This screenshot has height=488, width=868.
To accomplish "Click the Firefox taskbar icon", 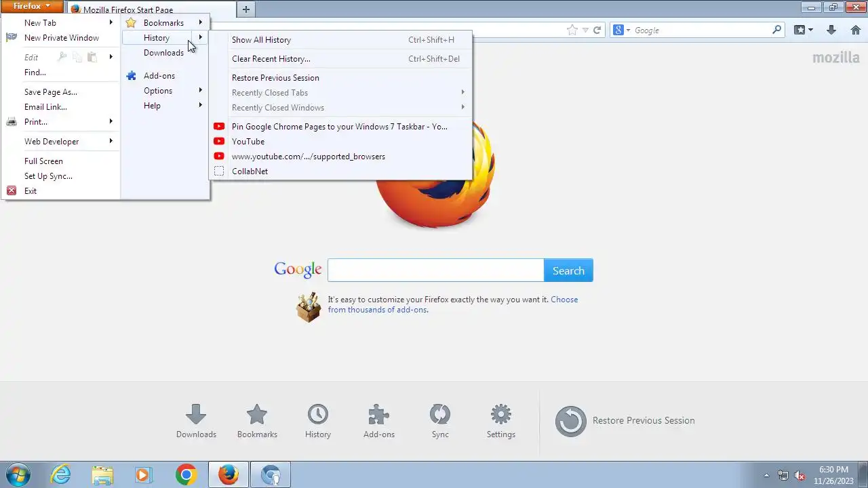I will click(x=228, y=474).
